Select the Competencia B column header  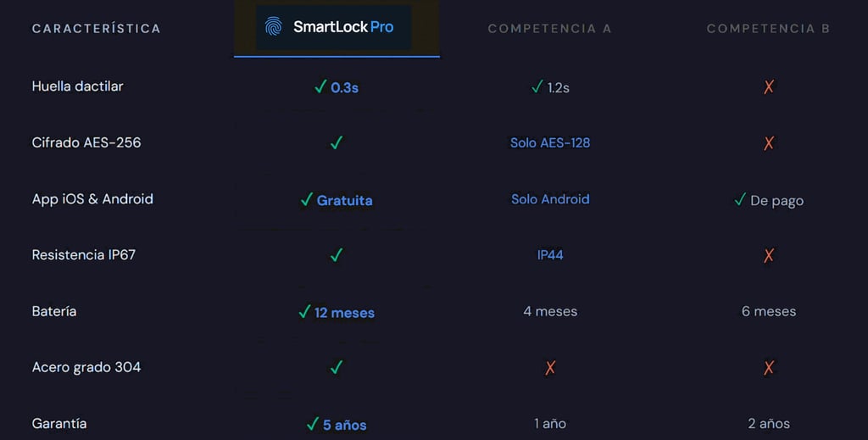point(768,29)
